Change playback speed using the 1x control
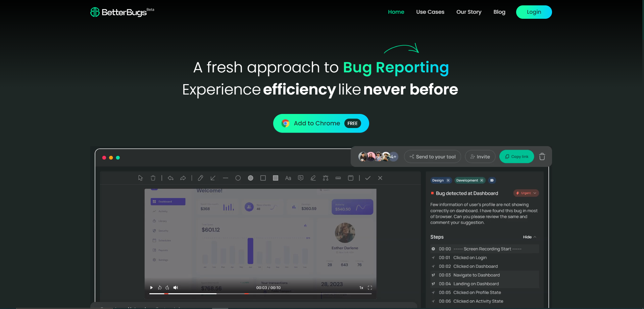Screen dimensions: 644x309 361,288
